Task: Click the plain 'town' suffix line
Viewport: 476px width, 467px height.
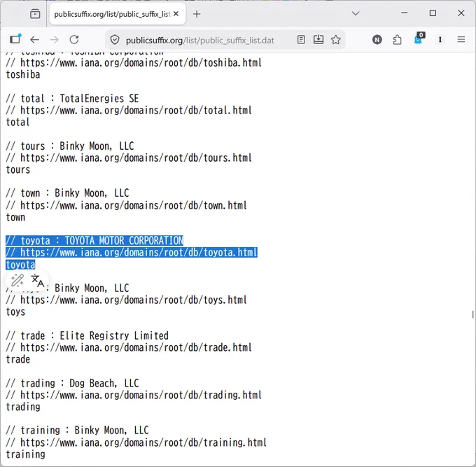Action: tap(15, 218)
